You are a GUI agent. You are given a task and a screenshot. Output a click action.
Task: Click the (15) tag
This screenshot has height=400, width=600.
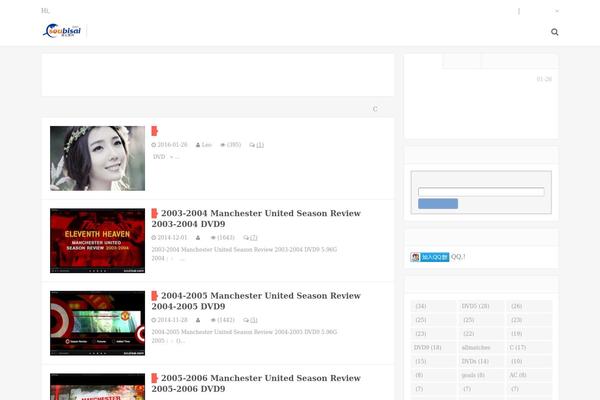click(x=433, y=361)
